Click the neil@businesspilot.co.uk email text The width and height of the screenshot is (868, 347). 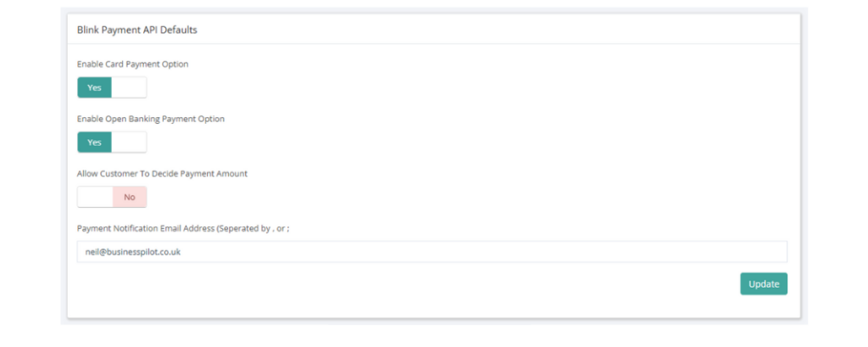133,252
